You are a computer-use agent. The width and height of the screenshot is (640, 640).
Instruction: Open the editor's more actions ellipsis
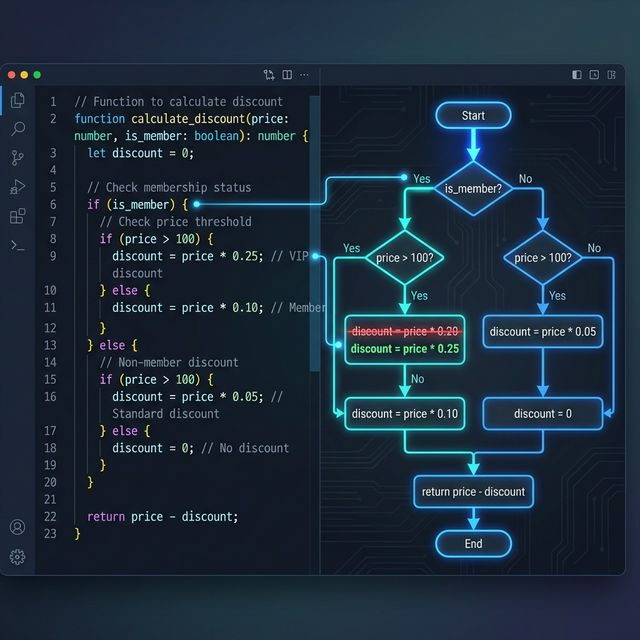click(305, 75)
